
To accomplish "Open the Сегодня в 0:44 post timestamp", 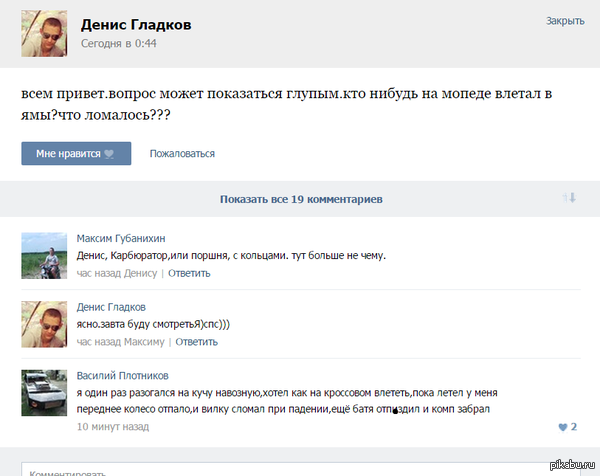I will point(119,44).
